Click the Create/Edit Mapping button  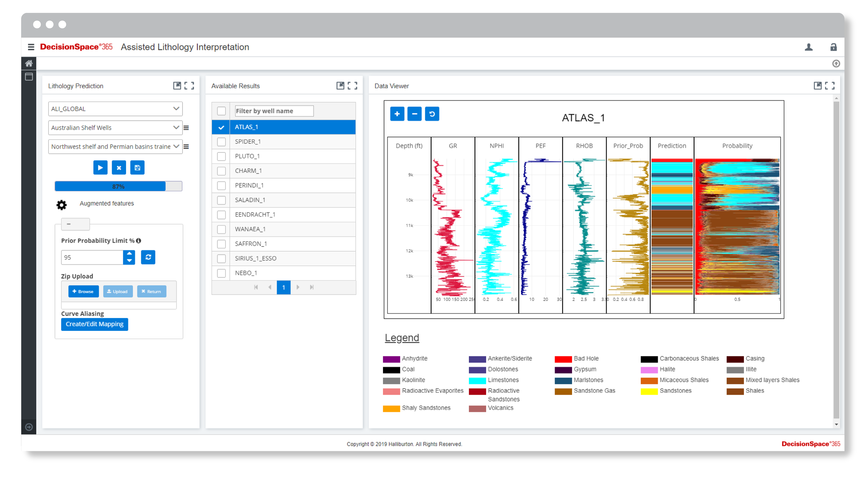94,324
